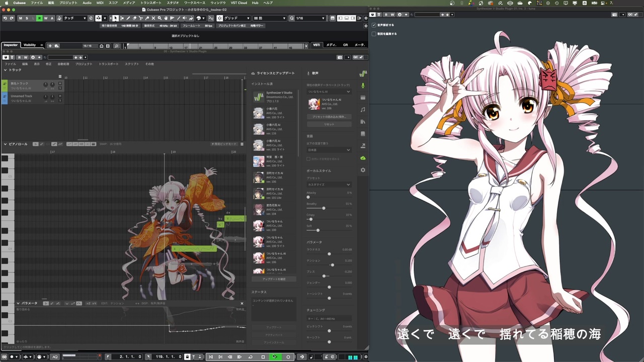
Task: Toggle the W write automation button in toolbar
Action: point(46,18)
